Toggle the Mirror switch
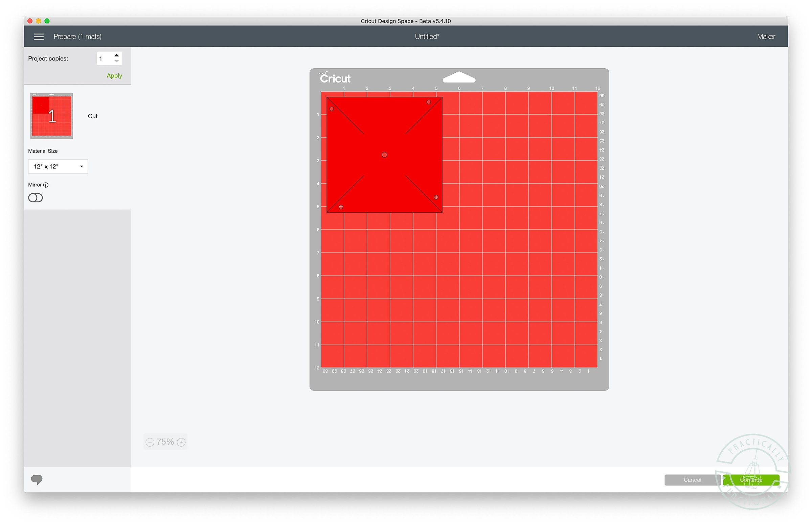 point(36,198)
